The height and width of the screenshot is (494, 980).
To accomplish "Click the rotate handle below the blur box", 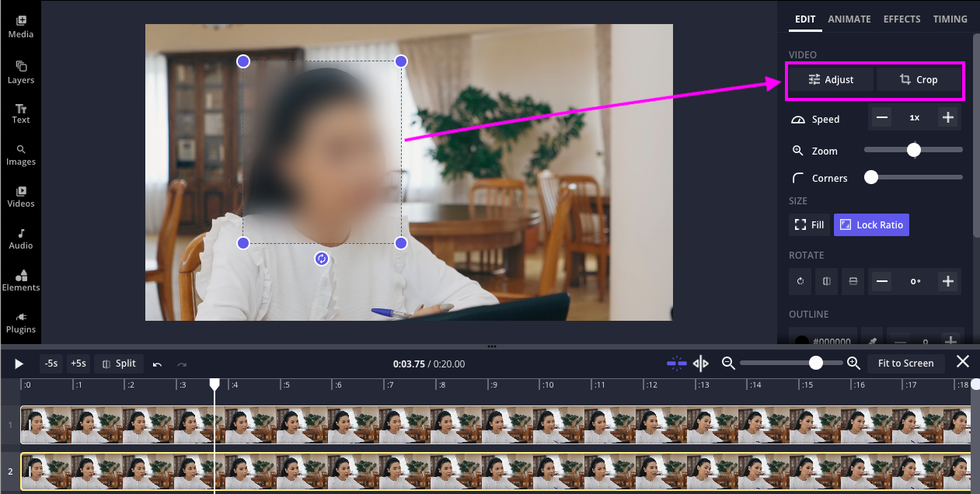I will point(322,259).
